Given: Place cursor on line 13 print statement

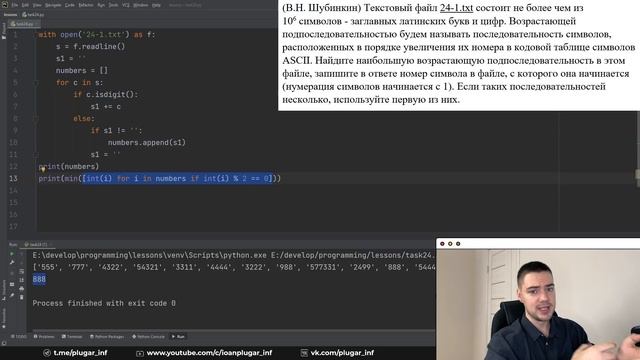Looking at the screenshot, I should point(160,178).
